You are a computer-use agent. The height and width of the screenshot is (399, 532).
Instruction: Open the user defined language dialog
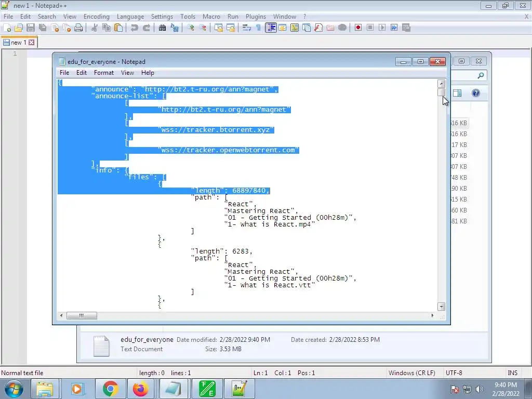click(283, 28)
